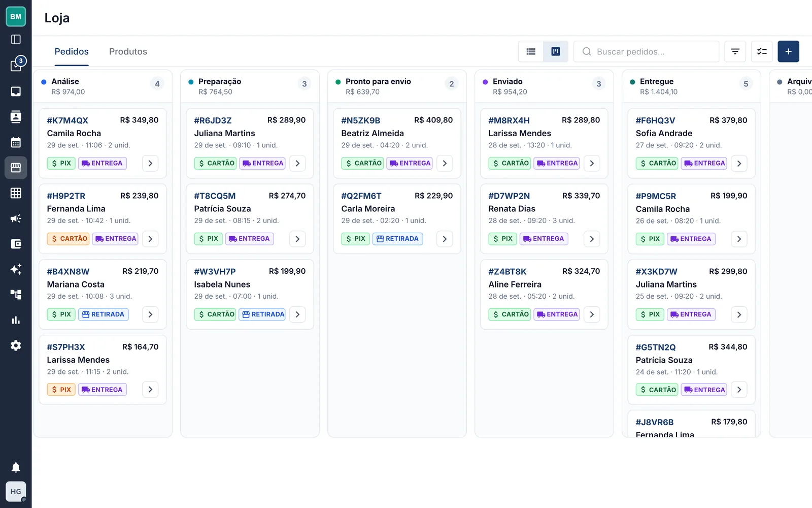This screenshot has height=508, width=812.
Task: Switch to kanban board view
Action: click(x=556, y=51)
